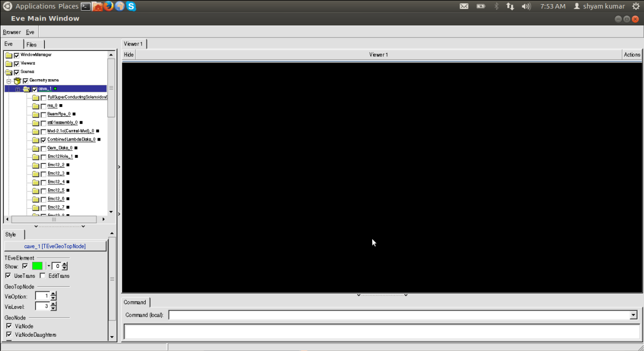
Task: Increase the VisLevel value with up arrow
Action: click(54, 304)
